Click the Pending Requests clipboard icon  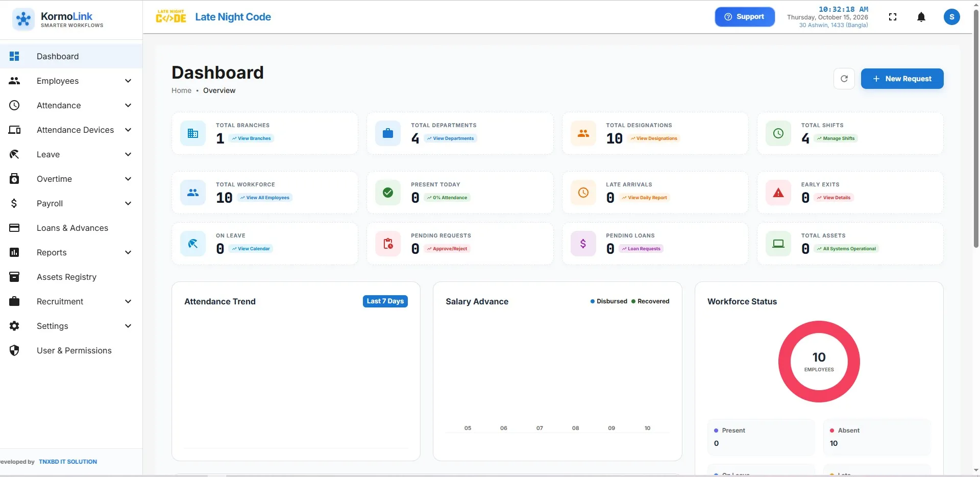click(x=388, y=244)
